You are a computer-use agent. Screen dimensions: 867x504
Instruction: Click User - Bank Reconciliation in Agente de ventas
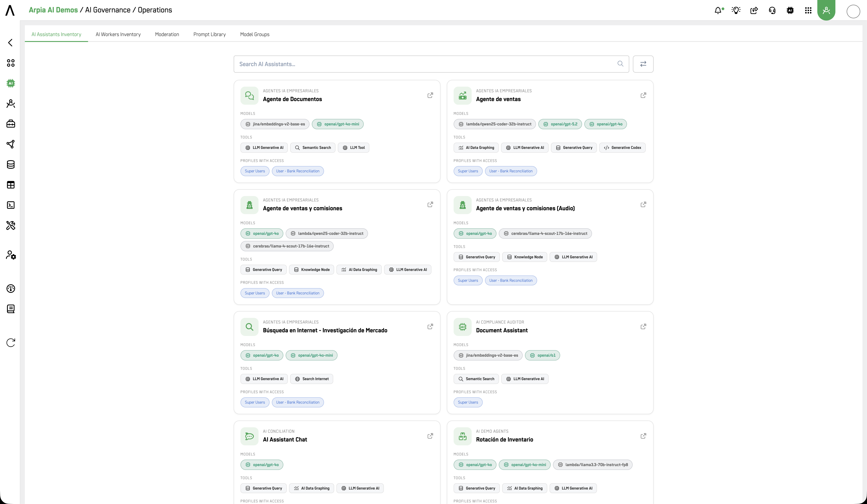[510, 171]
